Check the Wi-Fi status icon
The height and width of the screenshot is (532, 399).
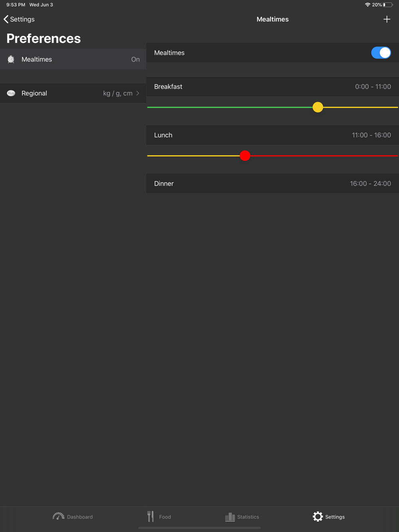point(367,5)
